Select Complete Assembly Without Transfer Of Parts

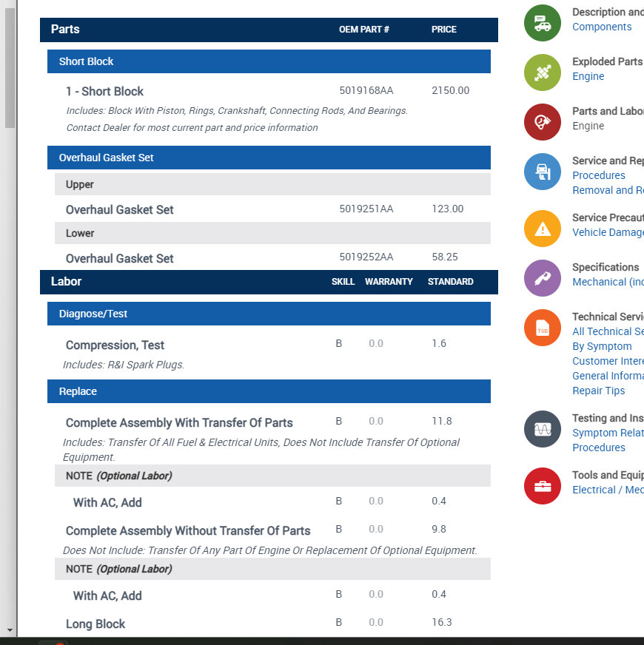(x=188, y=530)
